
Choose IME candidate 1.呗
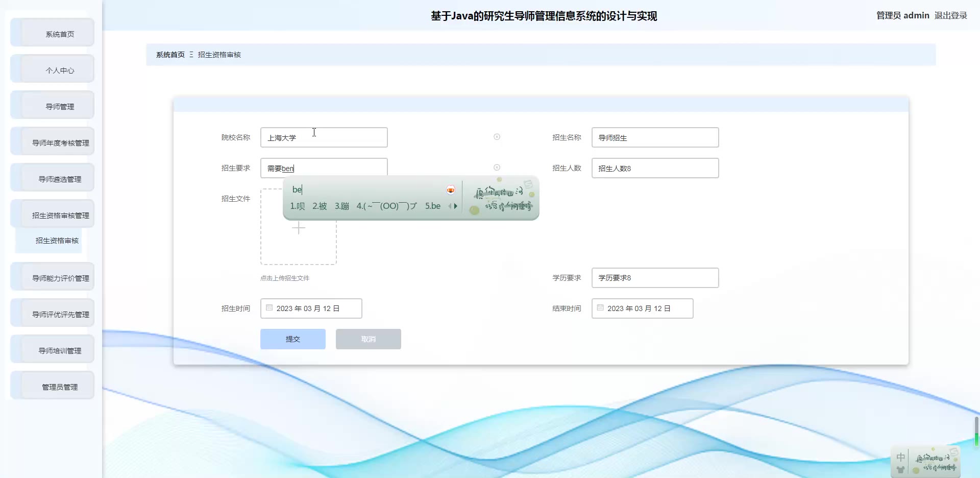(x=297, y=206)
